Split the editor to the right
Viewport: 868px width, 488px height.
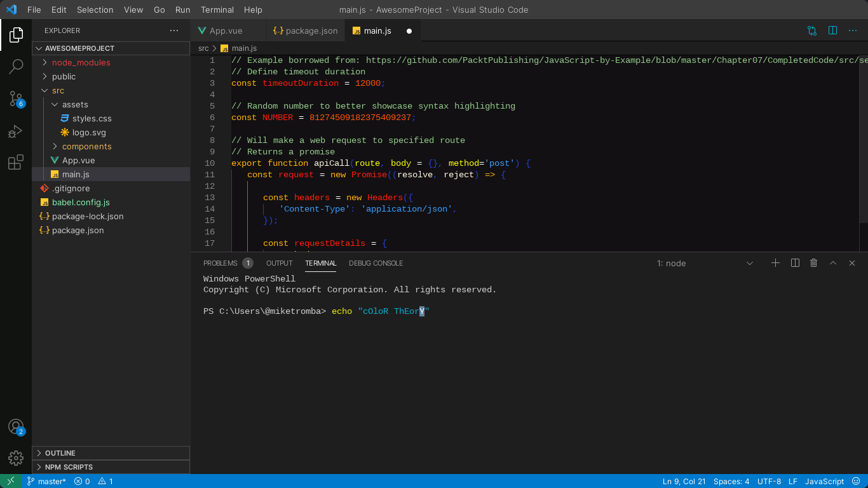pos(832,30)
